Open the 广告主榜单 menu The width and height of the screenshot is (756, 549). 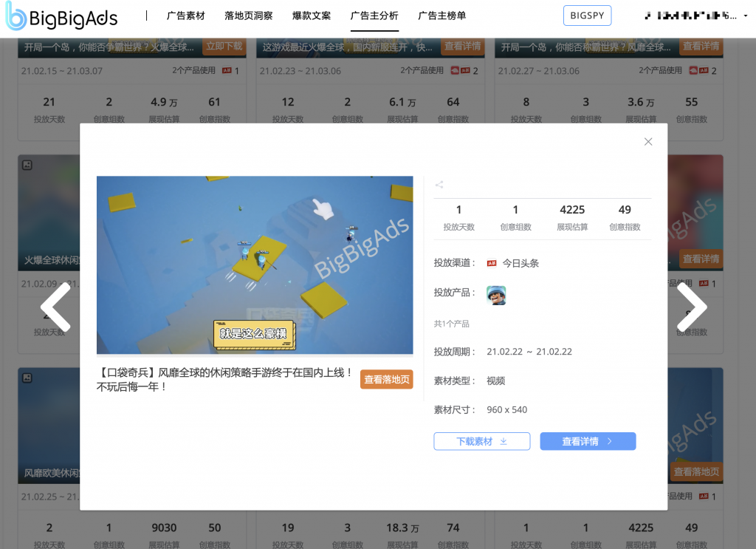(441, 16)
